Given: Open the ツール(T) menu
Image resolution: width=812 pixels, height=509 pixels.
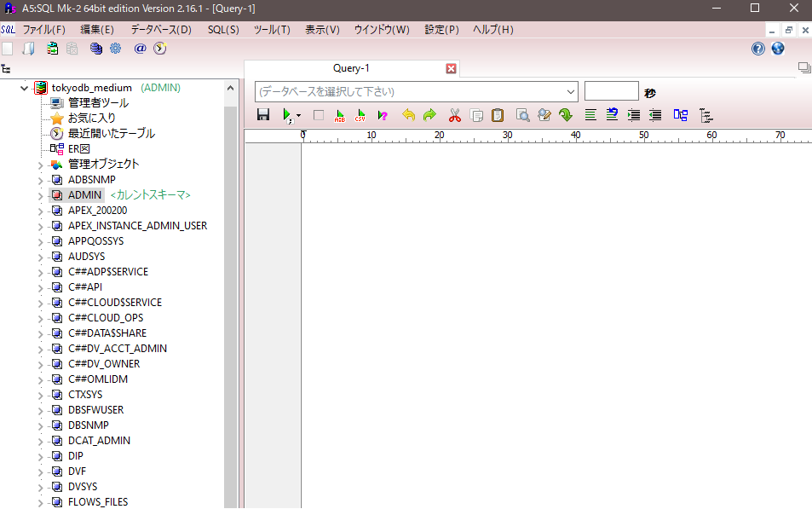Looking at the screenshot, I should (x=272, y=29).
